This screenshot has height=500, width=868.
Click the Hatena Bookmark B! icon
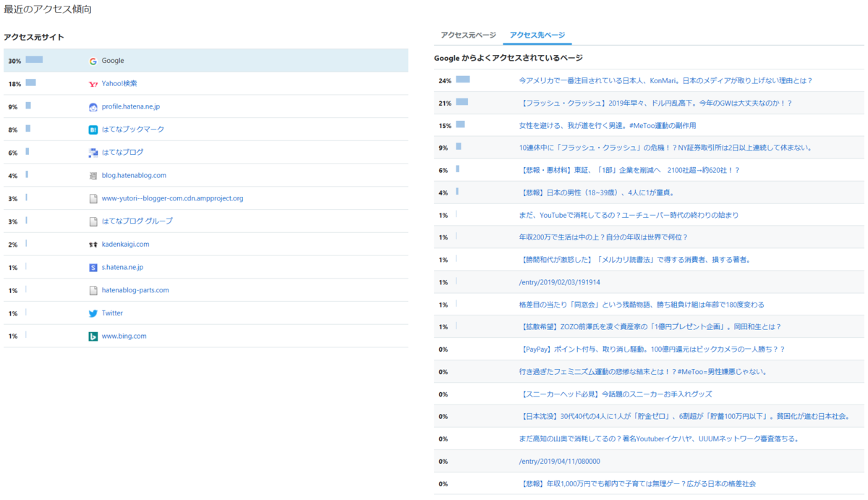coord(93,130)
